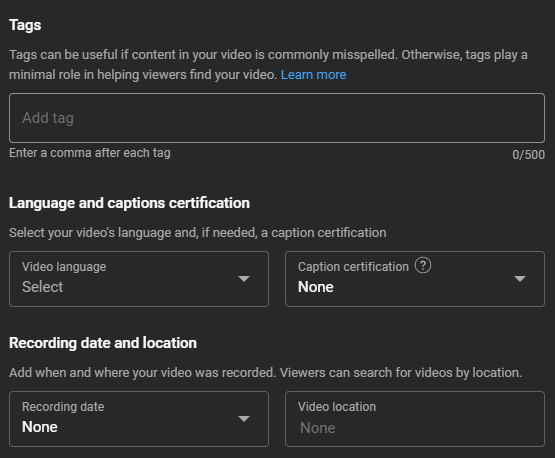555x458 pixels.
Task: Click 'Recording date and location' heading
Action: pyautogui.click(x=103, y=343)
